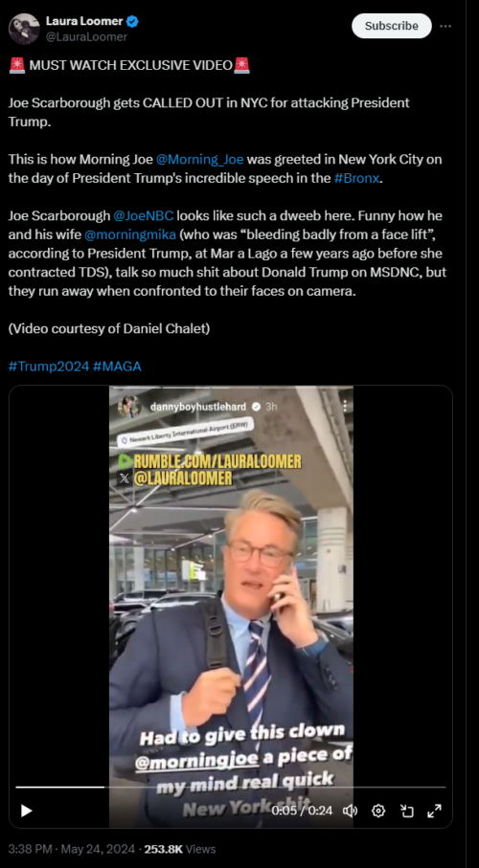Click the blue verified badge
The height and width of the screenshot is (868, 479).
132,22
